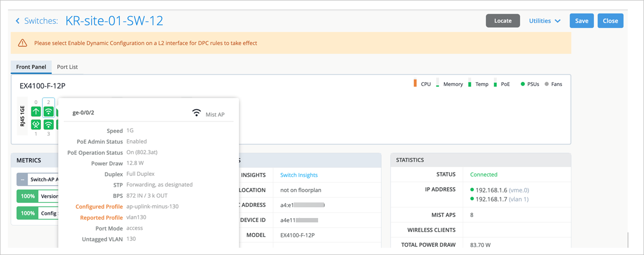Click the Switch-AP metric dash box

tap(22, 180)
